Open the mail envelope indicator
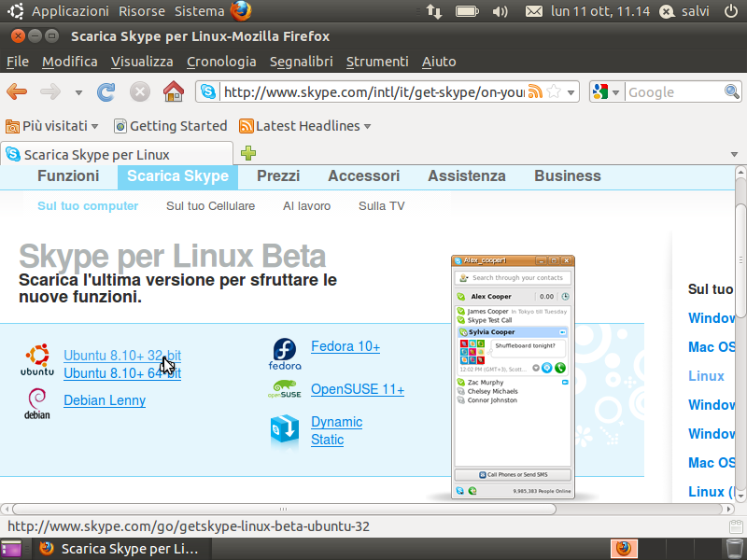747x560 pixels. pos(533,11)
